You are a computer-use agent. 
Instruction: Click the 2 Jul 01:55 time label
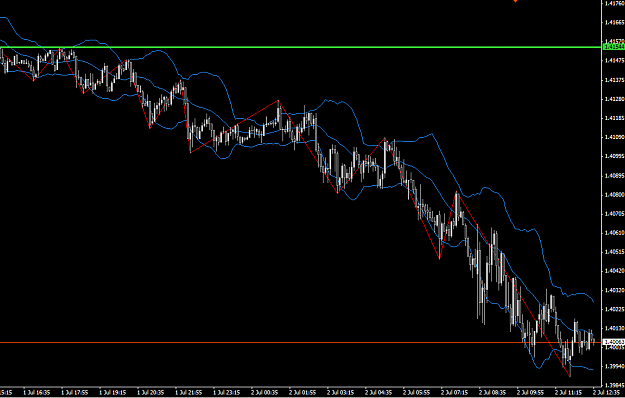303,393
